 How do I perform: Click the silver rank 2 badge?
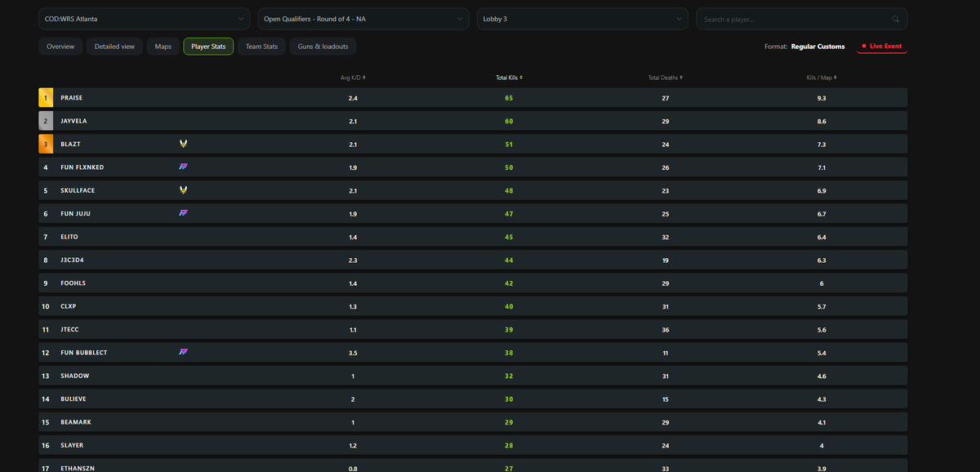coord(46,121)
